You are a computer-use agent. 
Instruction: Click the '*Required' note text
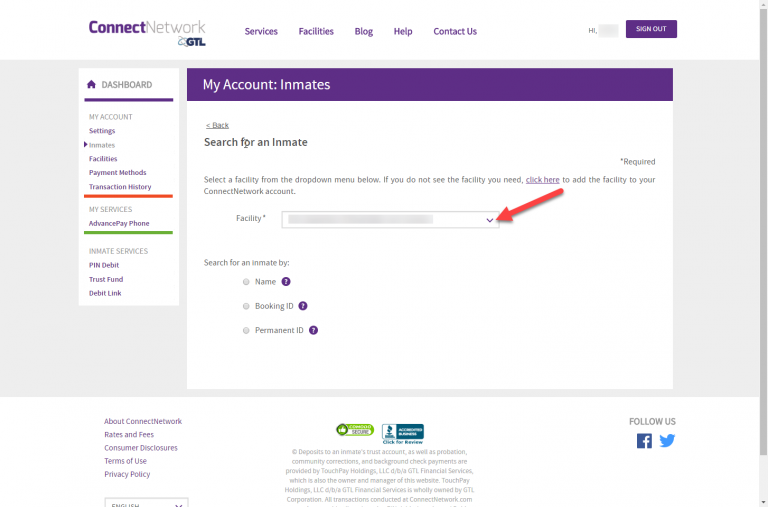click(x=638, y=162)
